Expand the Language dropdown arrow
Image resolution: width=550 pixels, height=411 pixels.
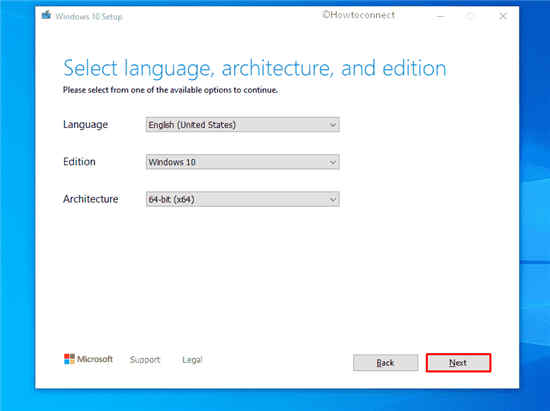coord(333,125)
